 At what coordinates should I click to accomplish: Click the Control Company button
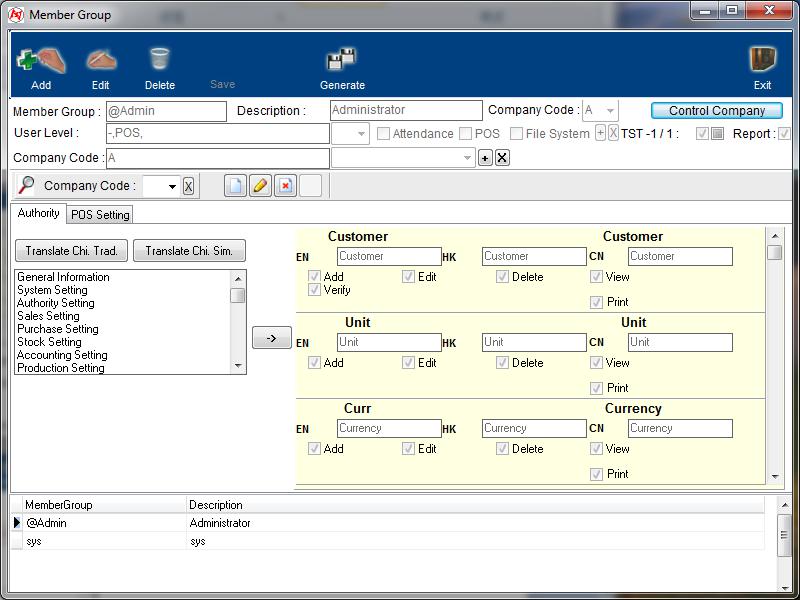[716, 111]
